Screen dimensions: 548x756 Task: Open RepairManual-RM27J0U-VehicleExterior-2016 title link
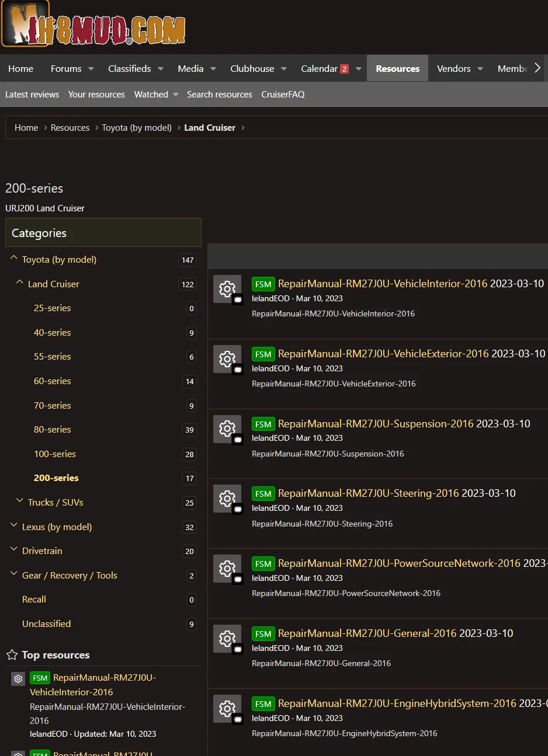[383, 354]
